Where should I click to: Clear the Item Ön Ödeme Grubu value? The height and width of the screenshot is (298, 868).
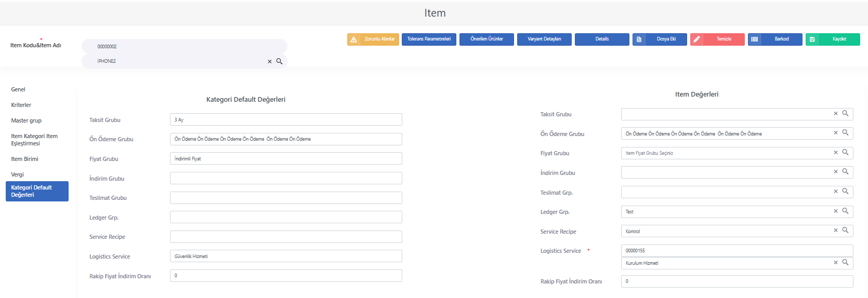pyautogui.click(x=836, y=133)
